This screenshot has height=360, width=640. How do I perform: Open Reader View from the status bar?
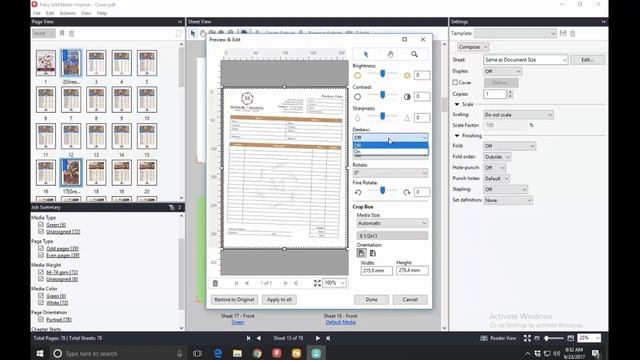(x=498, y=338)
